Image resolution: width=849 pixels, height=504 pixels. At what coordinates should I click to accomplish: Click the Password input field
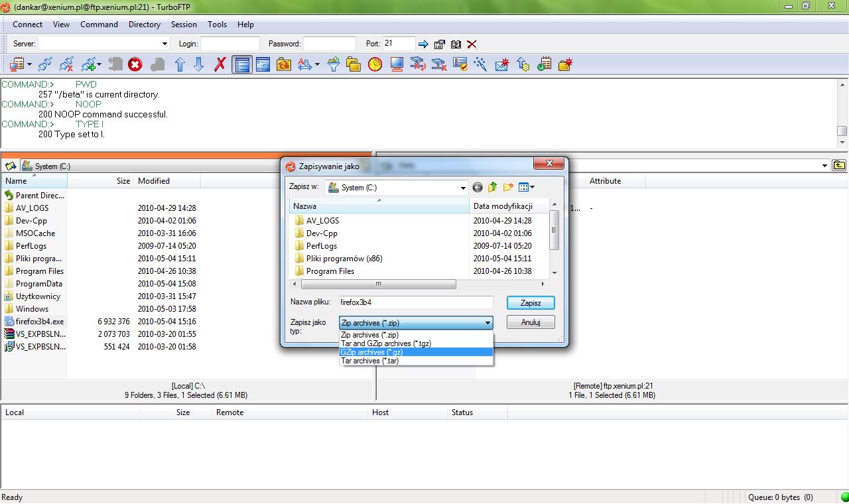330,44
